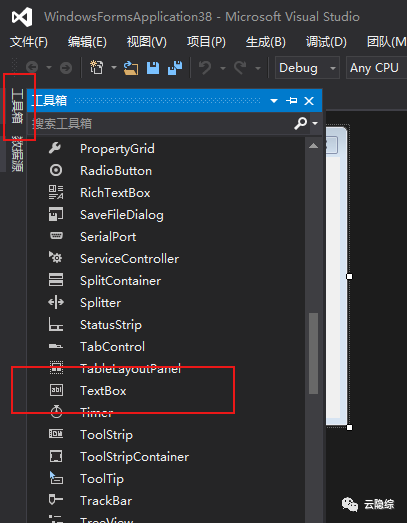Click the navigate forward arrow icon
Screen dimensions: 407x523
tap(66, 68)
